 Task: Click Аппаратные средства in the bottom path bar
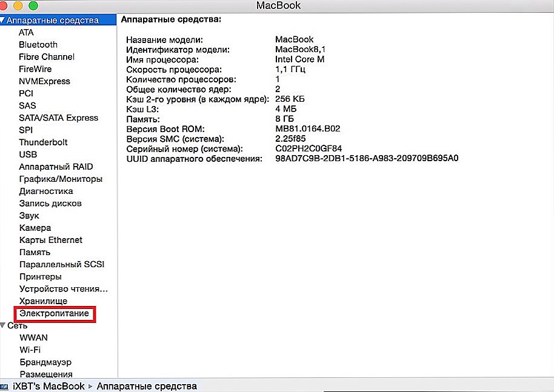click(x=147, y=386)
